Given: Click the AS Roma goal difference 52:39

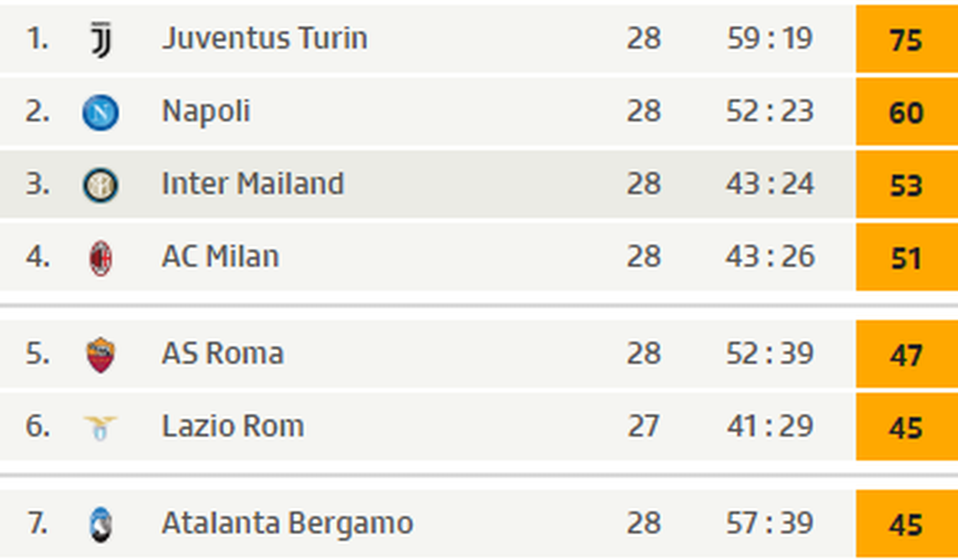Looking at the screenshot, I should (770, 354).
